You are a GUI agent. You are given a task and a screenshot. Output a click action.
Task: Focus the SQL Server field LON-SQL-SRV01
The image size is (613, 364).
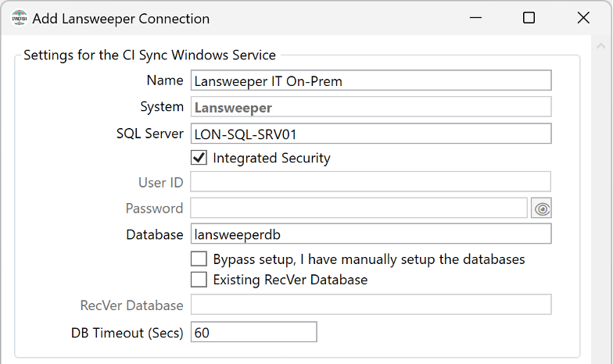(371, 134)
